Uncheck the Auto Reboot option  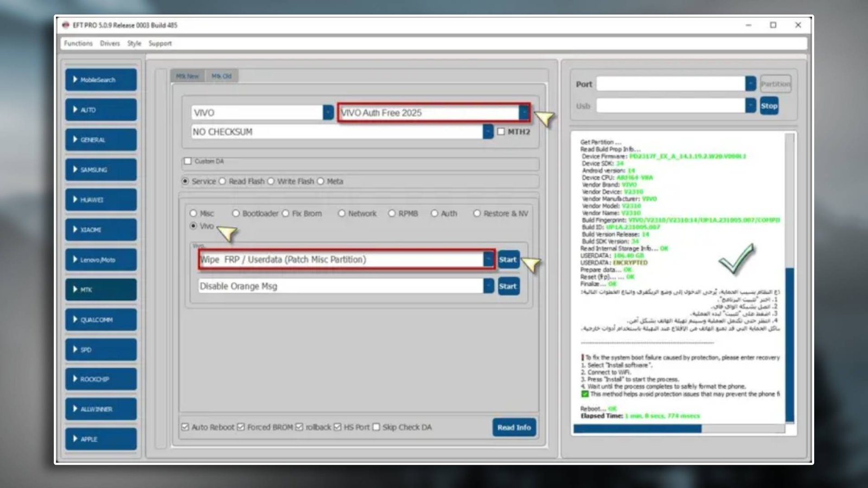click(x=185, y=427)
